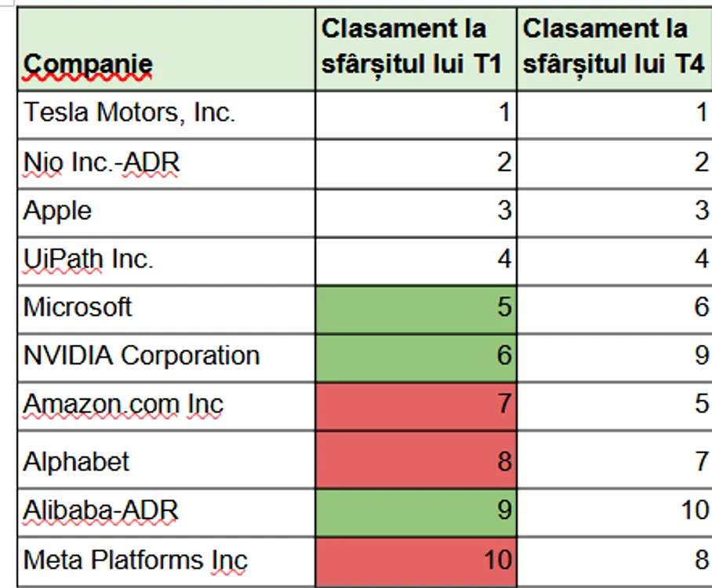Click the Nio Inc.-ADR company cell
The height and width of the screenshot is (588, 712).
tap(166, 164)
